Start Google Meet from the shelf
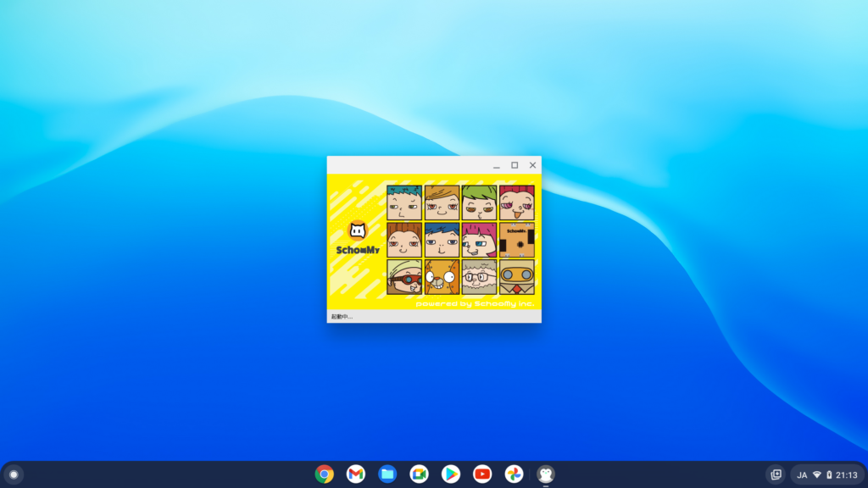The height and width of the screenshot is (488, 868). [x=419, y=474]
